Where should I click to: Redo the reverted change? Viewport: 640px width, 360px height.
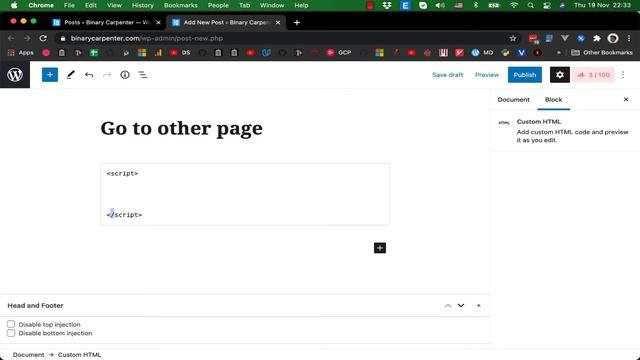coord(107,75)
